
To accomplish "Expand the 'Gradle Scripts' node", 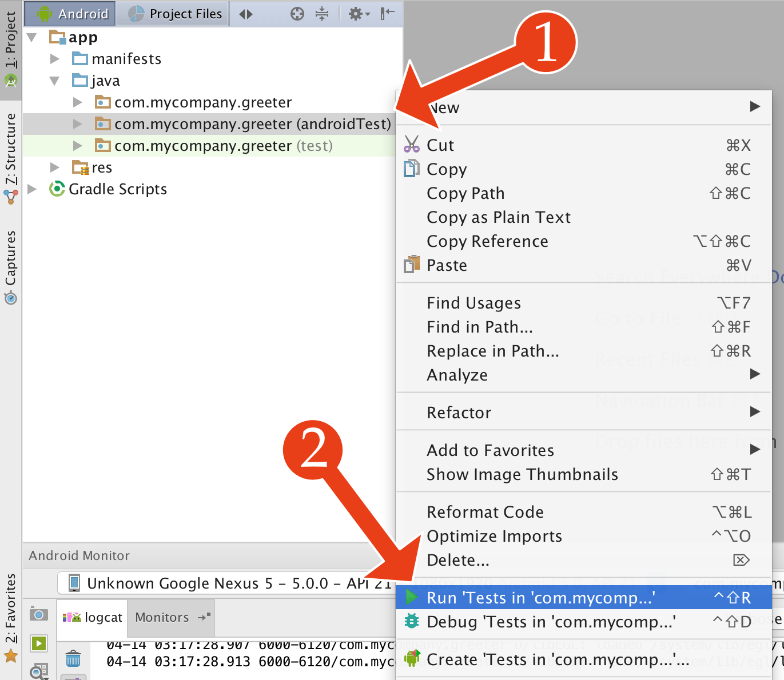I will 32,189.
